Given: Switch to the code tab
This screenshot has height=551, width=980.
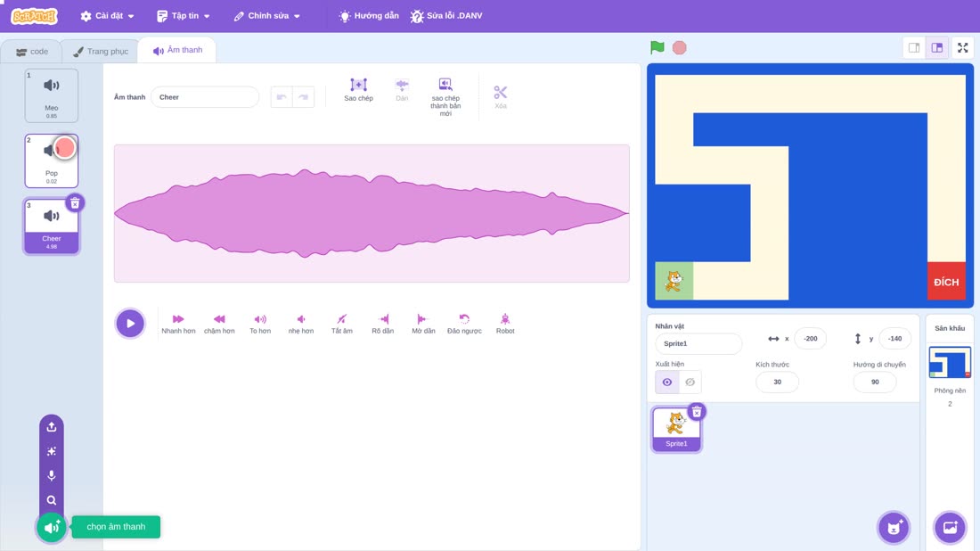Looking at the screenshot, I should coord(32,52).
